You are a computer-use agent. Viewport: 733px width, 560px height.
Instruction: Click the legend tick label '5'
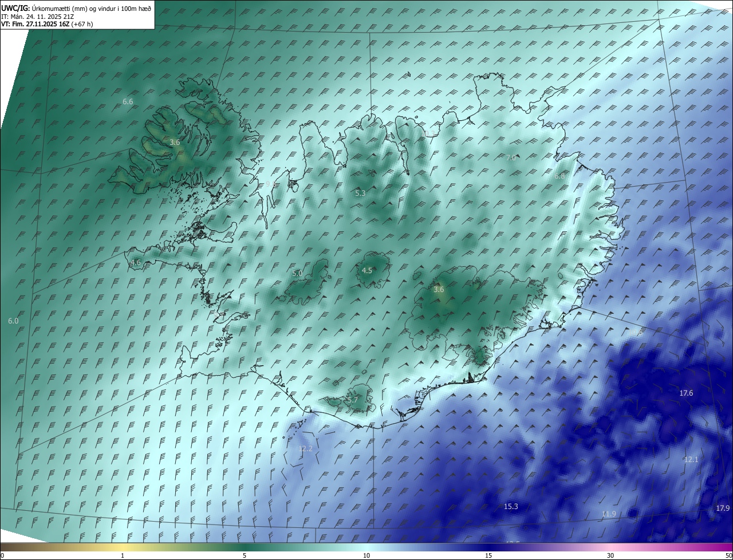245,555
